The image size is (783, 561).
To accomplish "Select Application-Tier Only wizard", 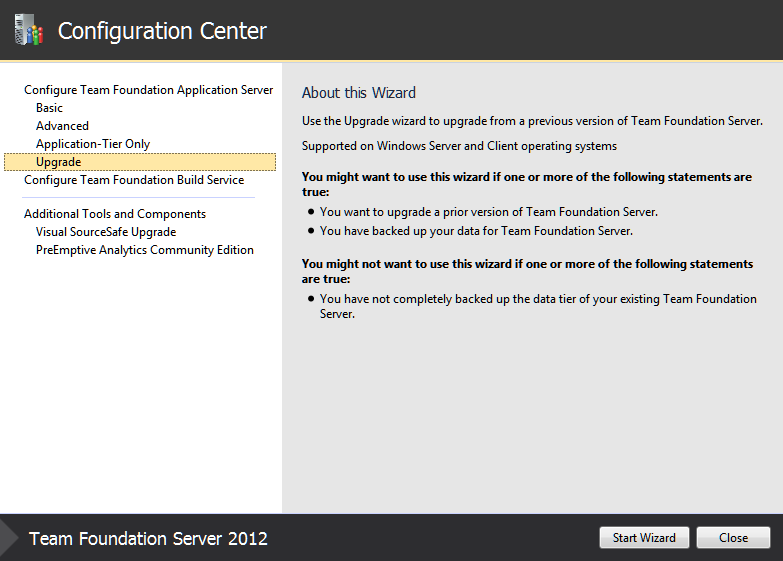I will 93,144.
